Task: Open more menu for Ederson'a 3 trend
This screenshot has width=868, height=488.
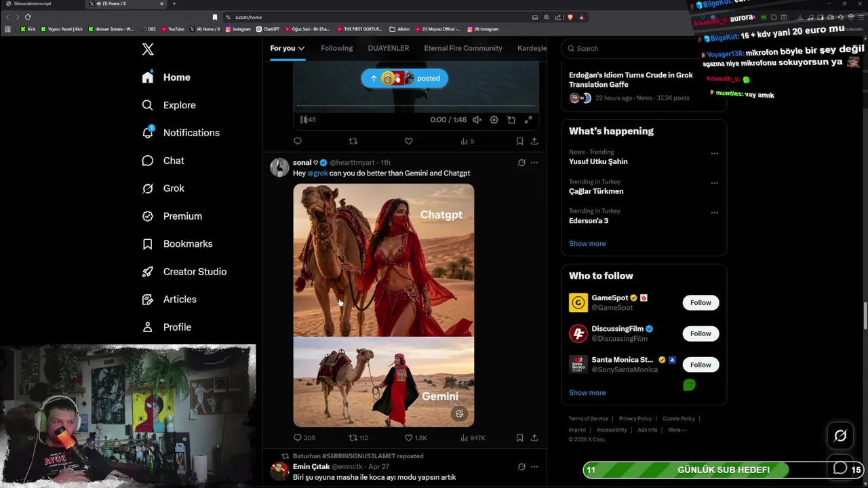Action: 714,213
